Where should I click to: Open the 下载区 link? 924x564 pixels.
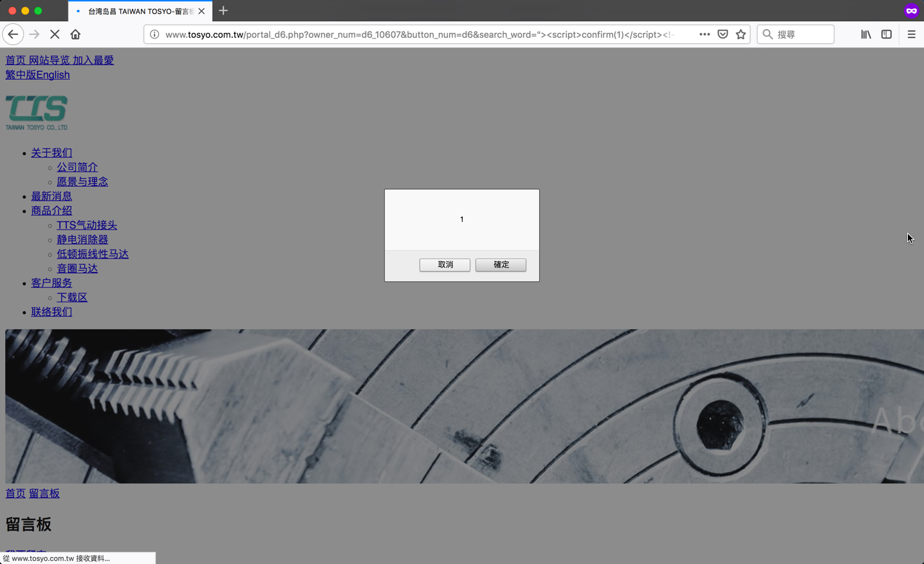(x=72, y=297)
